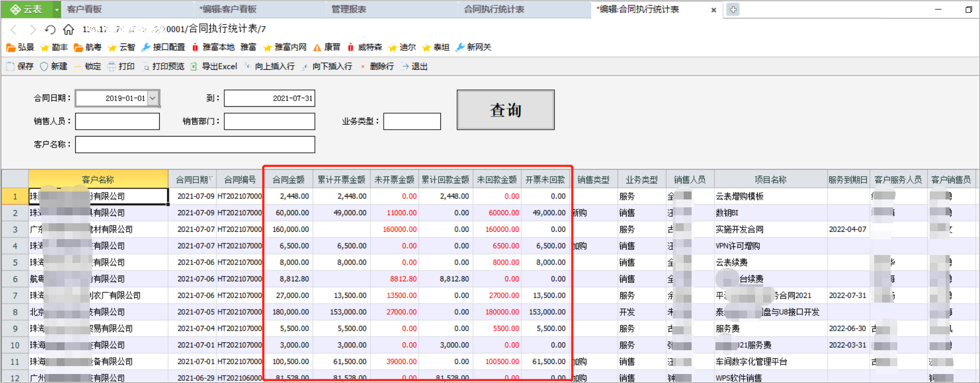Click the 打印 toolbar button

pos(121,66)
